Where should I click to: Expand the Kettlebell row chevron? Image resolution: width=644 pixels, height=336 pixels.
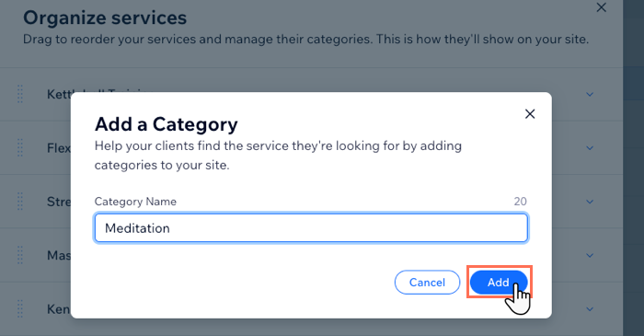[x=590, y=95]
